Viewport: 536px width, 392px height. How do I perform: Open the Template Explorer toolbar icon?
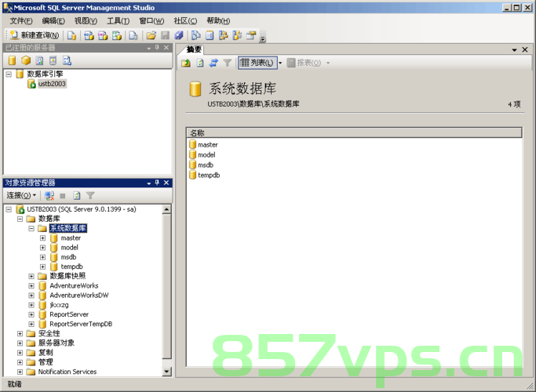237,35
